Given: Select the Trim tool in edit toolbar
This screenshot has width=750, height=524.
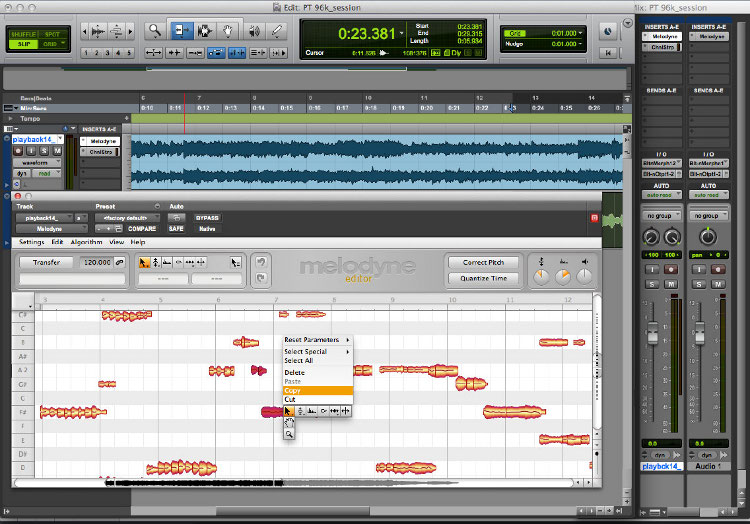Looking at the screenshot, I should (182, 31).
